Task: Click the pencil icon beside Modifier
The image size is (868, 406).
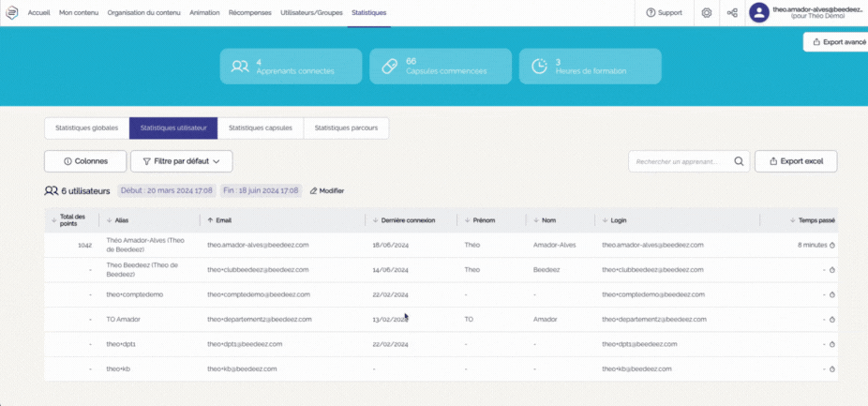Action: click(x=313, y=190)
